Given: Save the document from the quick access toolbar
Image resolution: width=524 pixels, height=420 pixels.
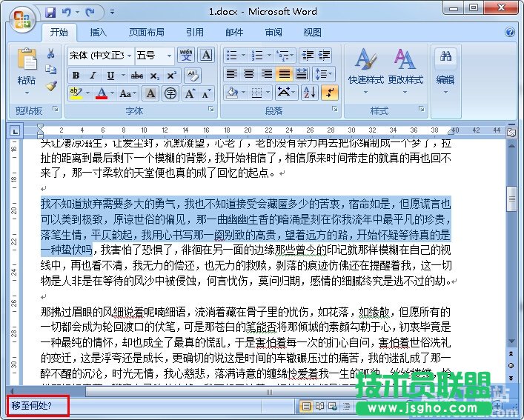Looking at the screenshot, I should point(50,13).
